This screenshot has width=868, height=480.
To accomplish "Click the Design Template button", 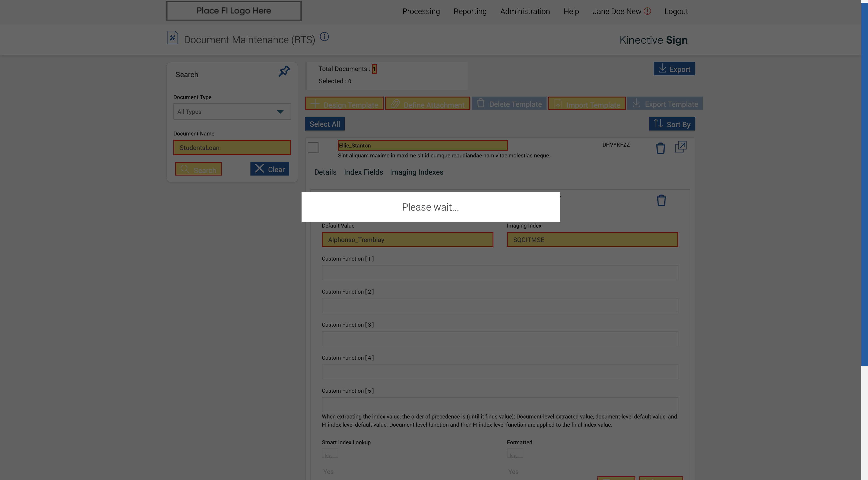I will click(x=344, y=104).
